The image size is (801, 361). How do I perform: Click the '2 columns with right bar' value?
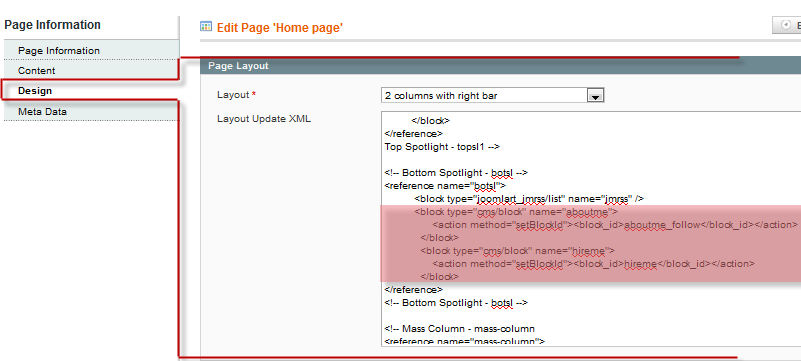click(x=441, y=95)
